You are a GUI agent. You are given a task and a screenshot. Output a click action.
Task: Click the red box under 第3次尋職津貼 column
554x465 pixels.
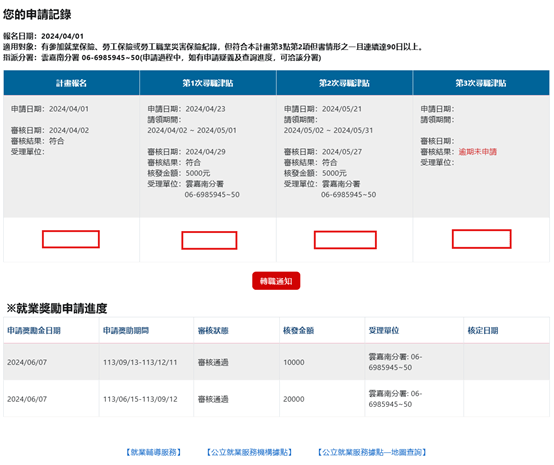[482, 239]
